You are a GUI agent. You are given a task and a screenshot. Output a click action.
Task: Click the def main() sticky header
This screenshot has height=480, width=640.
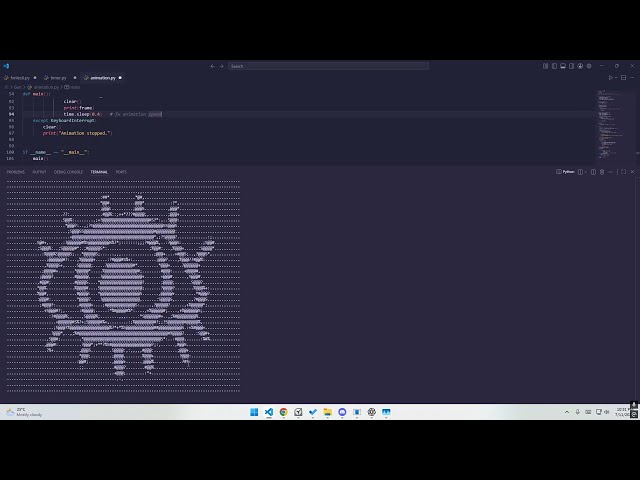37,94
